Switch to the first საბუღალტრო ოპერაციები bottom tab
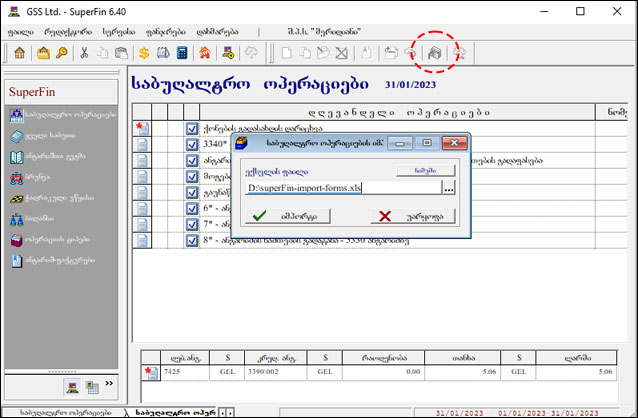Viewport: 638px width, 418px height. [x=65, y=412]
